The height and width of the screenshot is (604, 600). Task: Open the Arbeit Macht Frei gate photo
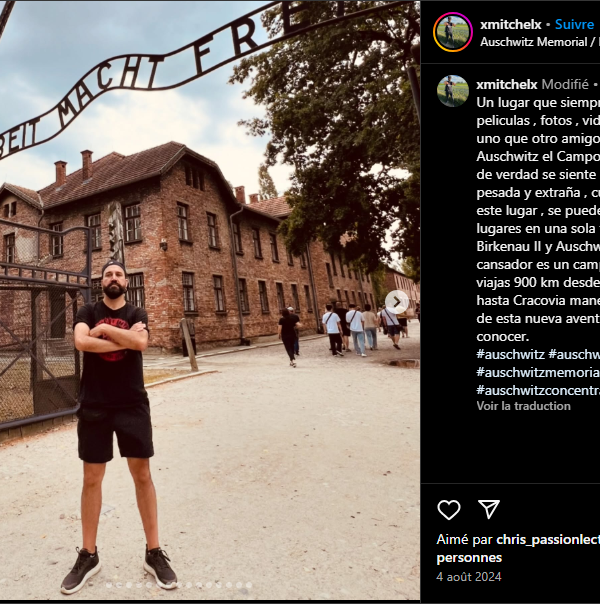(x=210, y=300)
